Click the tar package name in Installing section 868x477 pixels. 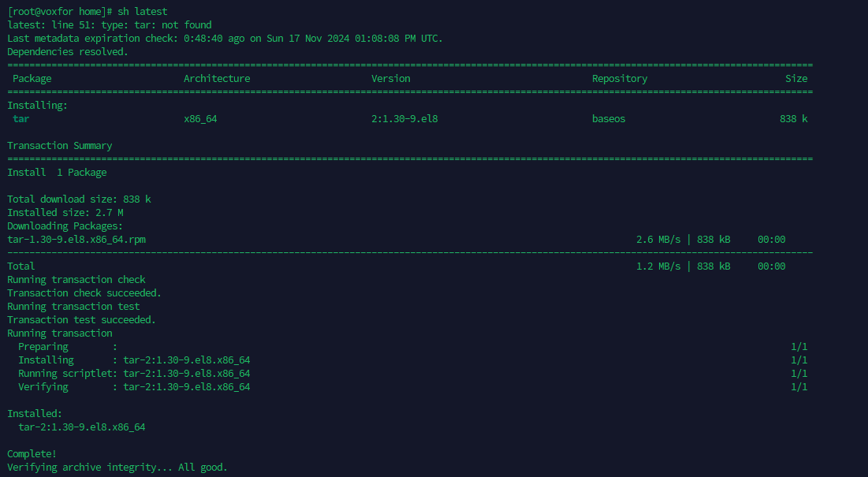click(x=21, y=118)
